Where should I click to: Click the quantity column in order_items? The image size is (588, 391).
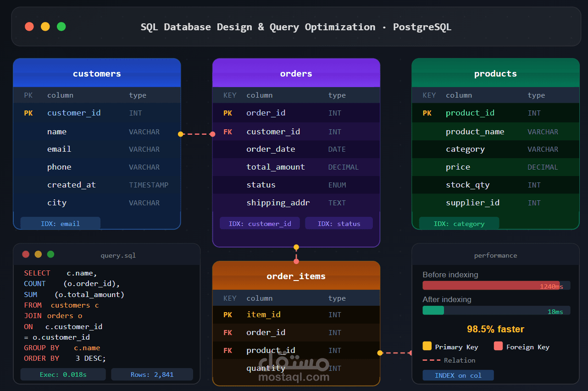pyautogui.click(x=266, y=369)
